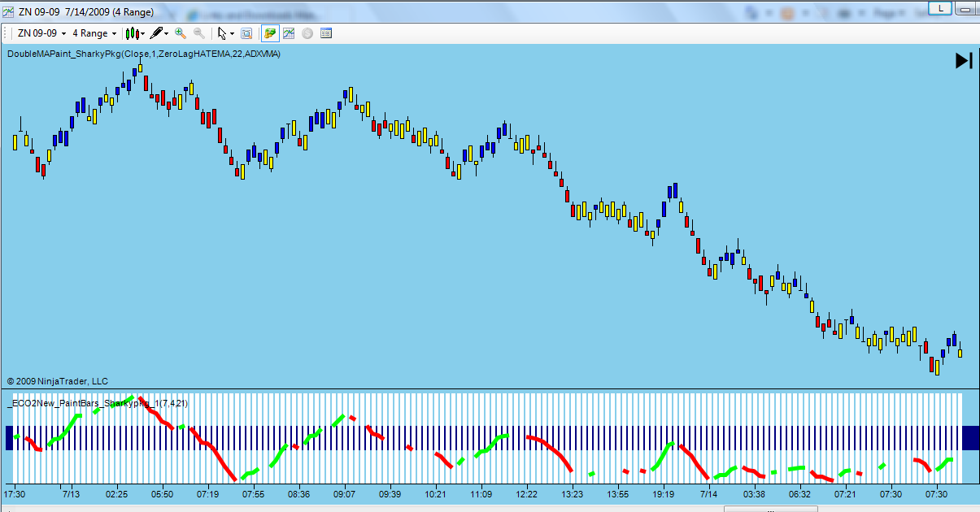
Task: Click the 09:07 time axis label
Action: 344,494
